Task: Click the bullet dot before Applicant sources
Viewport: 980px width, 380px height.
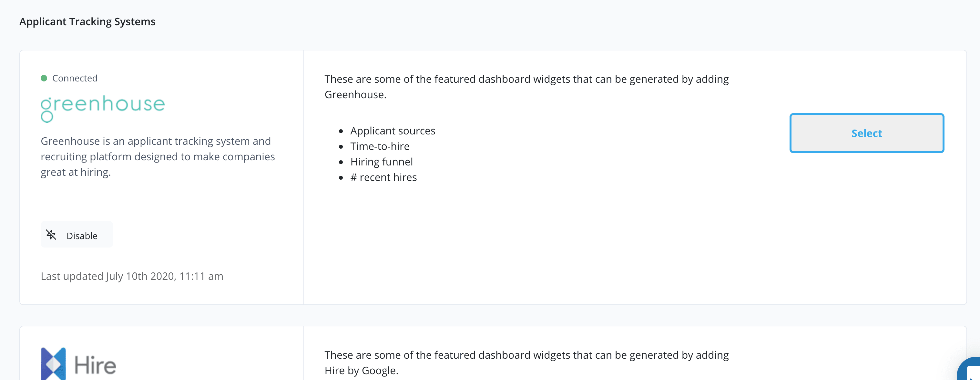Action: pos(341,132)
